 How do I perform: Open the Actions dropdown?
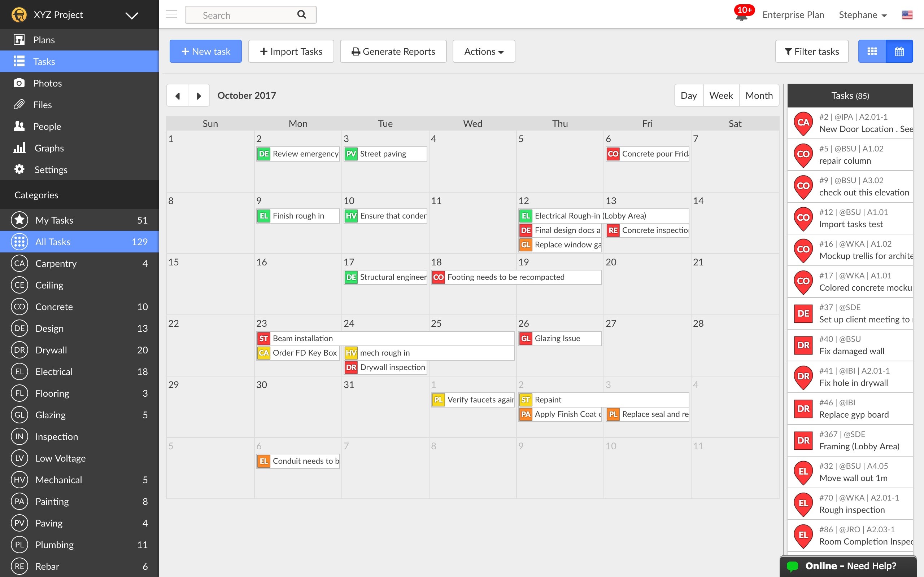(x=483, y=51)
